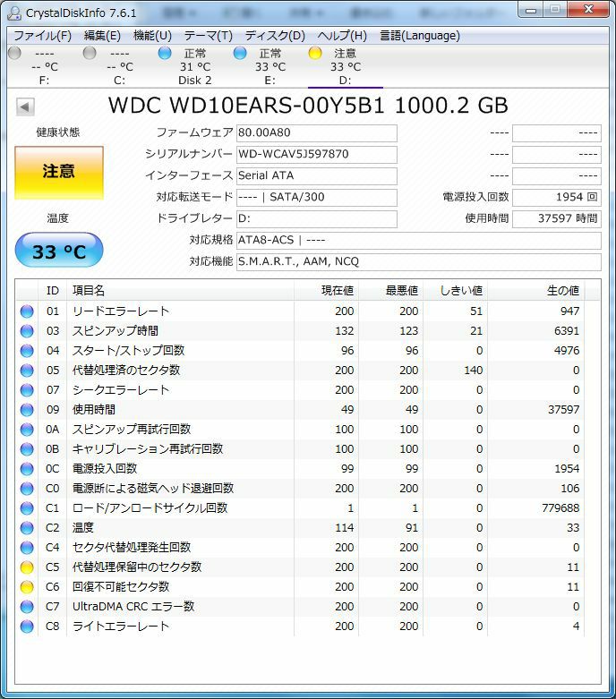Open the ヘルプ(H) menu
The height and width of the screenshot is (699, 616).
click(x=342, y=36)
